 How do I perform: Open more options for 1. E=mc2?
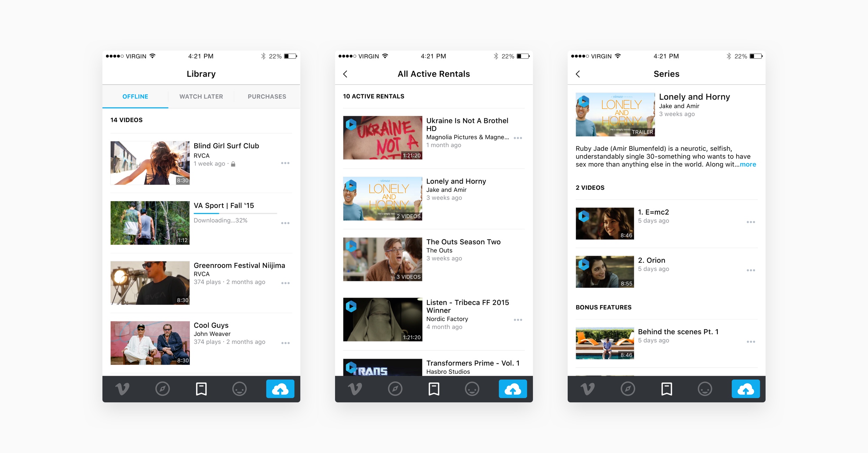751,222
